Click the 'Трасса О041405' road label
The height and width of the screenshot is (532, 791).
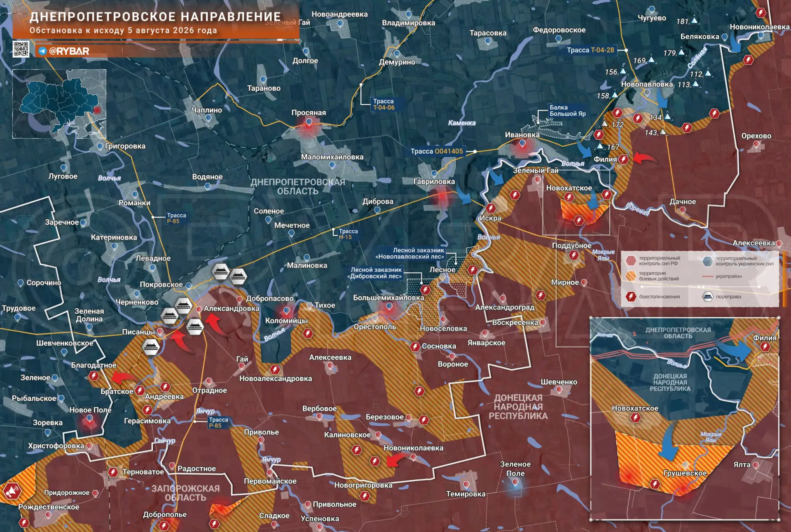pyautogui.click(x=437, y=151)
